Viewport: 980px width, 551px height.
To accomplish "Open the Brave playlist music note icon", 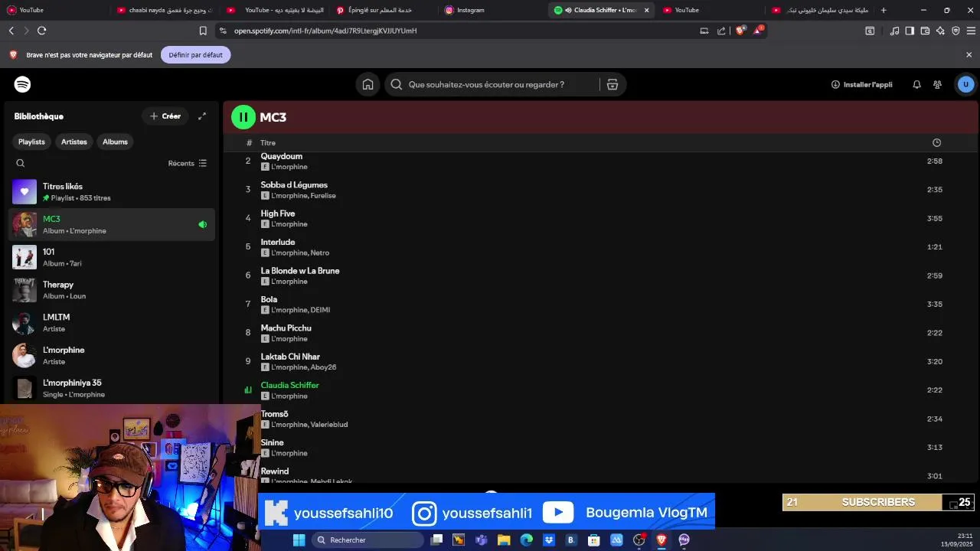I will point(894,31).
